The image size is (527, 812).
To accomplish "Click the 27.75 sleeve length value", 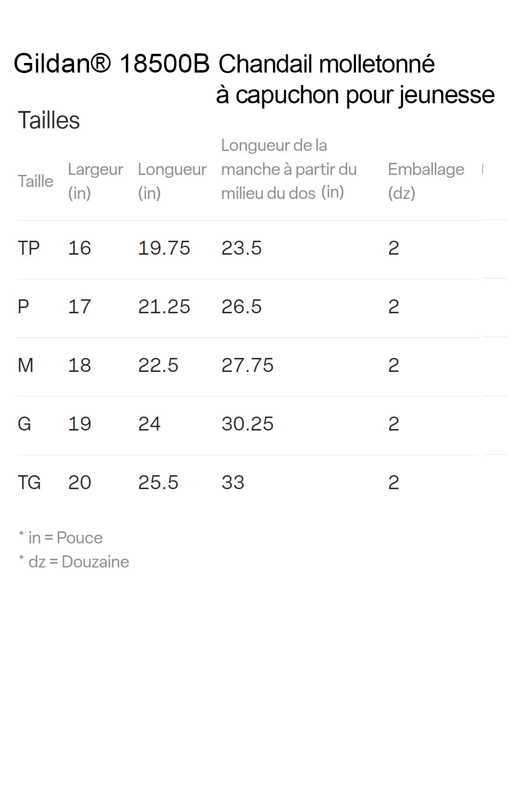I will coord(247,366).
